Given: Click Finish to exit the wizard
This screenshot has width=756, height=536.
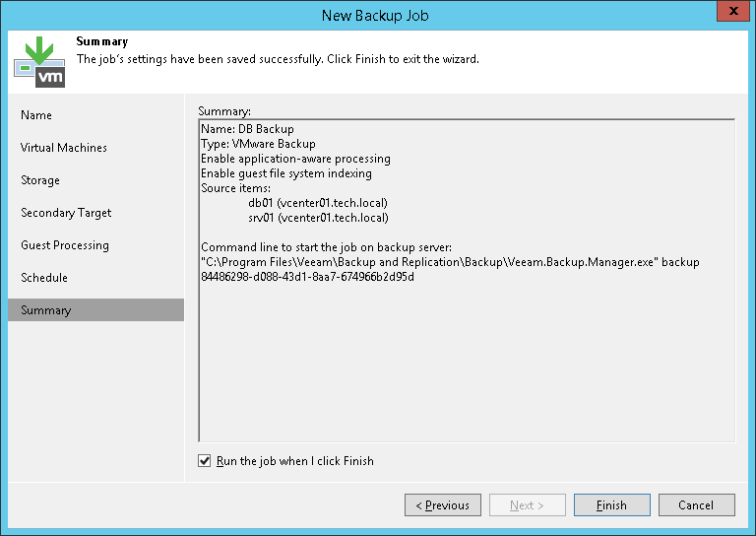Looking at the screenshot, I should pyautogui.click(x=611, y=505).
